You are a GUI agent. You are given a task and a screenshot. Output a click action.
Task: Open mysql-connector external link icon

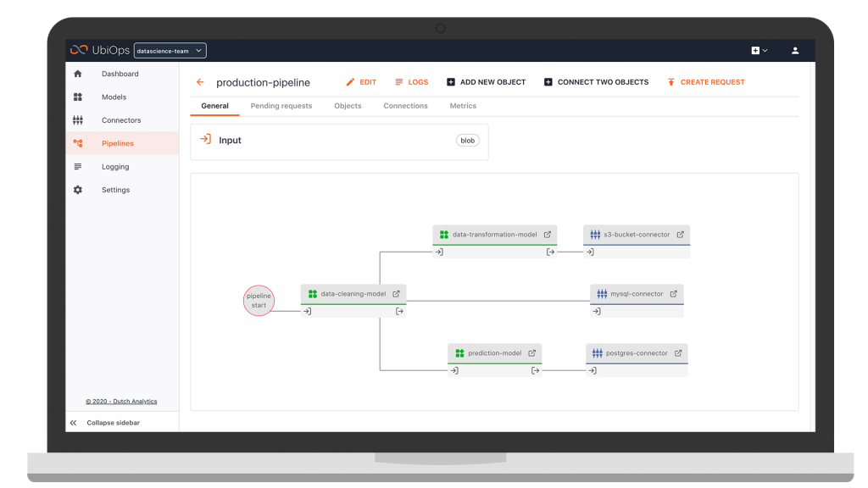674,294
